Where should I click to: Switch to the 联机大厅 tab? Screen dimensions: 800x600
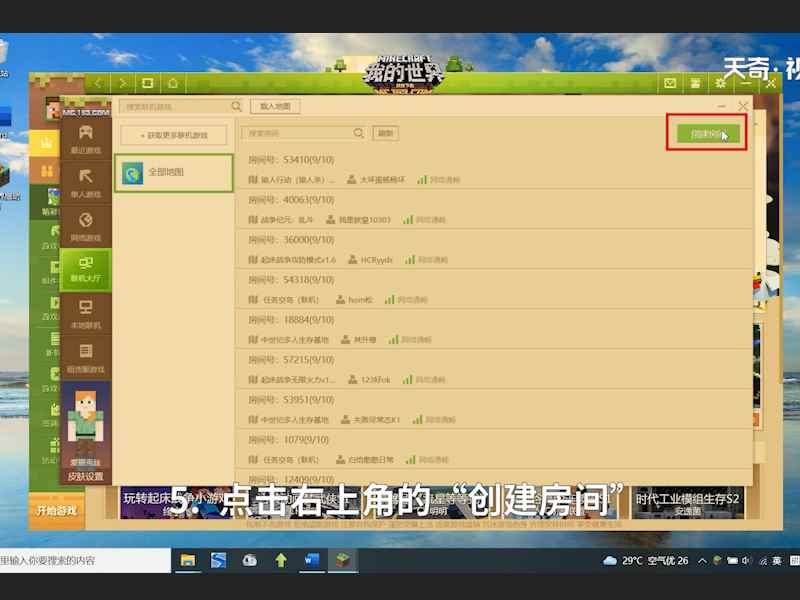tap(86, 269)
